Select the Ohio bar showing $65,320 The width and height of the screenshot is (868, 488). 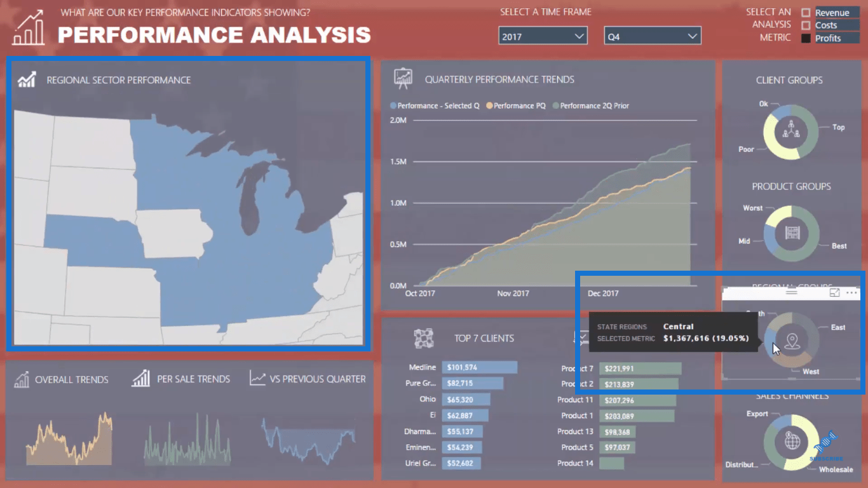point(466,399)
